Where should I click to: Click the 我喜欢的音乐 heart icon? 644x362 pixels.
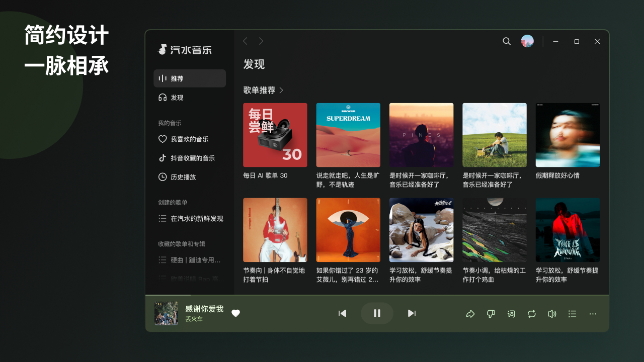point(163,139)
